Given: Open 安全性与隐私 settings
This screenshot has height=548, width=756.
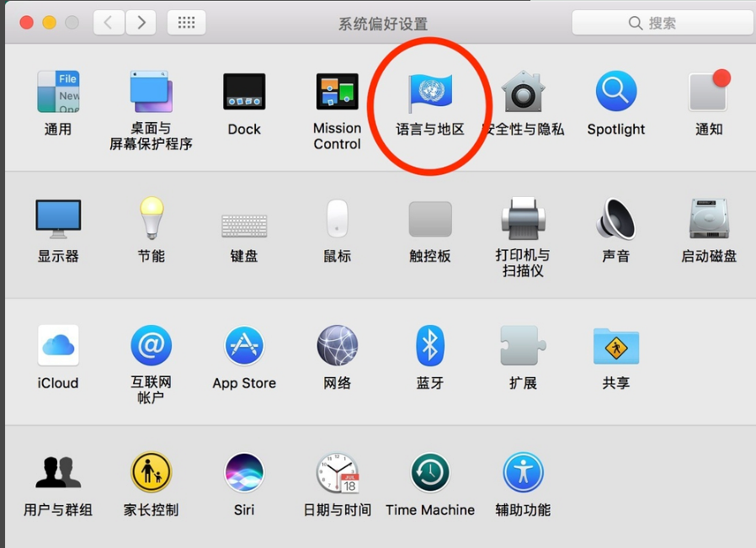Looking at the screenshot, I should coord(523,93).
